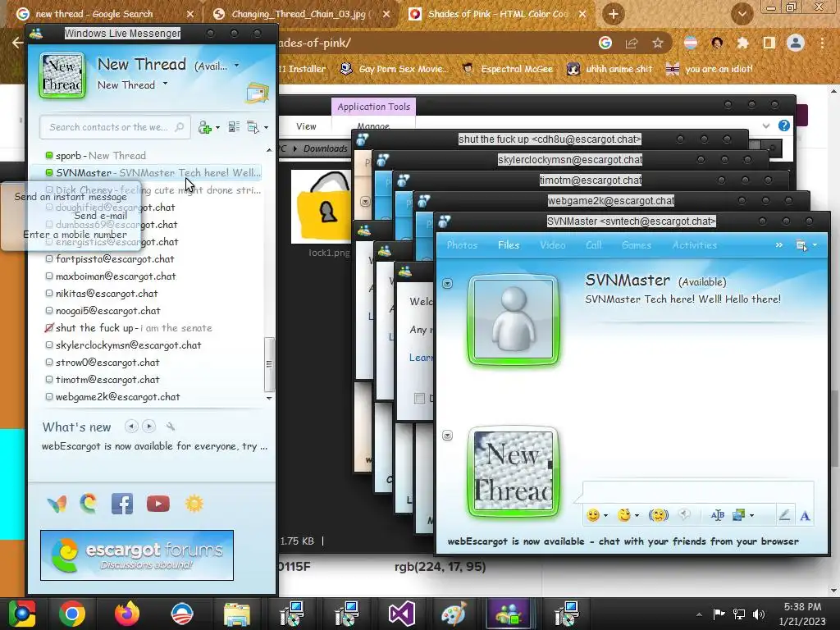840x630 pixels.
Task: Expand the personal message New Thread dropdown
Action: click(x=165, y=84)
